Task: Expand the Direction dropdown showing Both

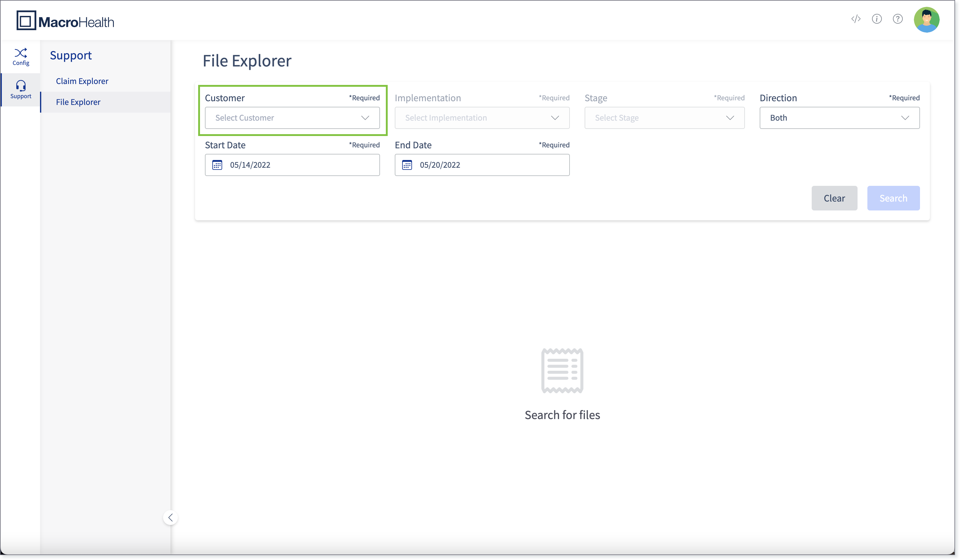Action: pos(839,118)
